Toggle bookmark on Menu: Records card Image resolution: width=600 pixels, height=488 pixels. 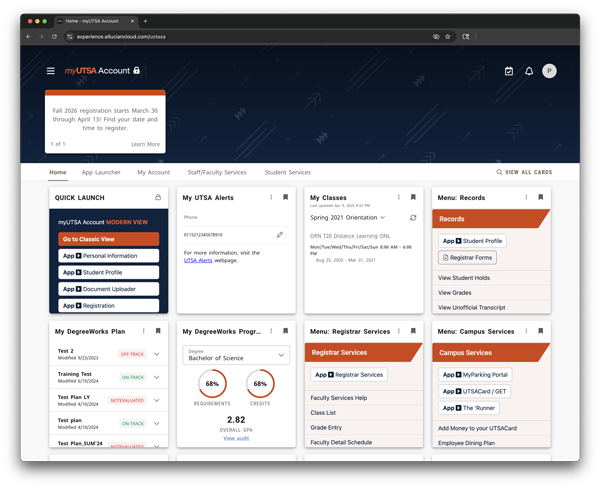click(x=540, y=197)
